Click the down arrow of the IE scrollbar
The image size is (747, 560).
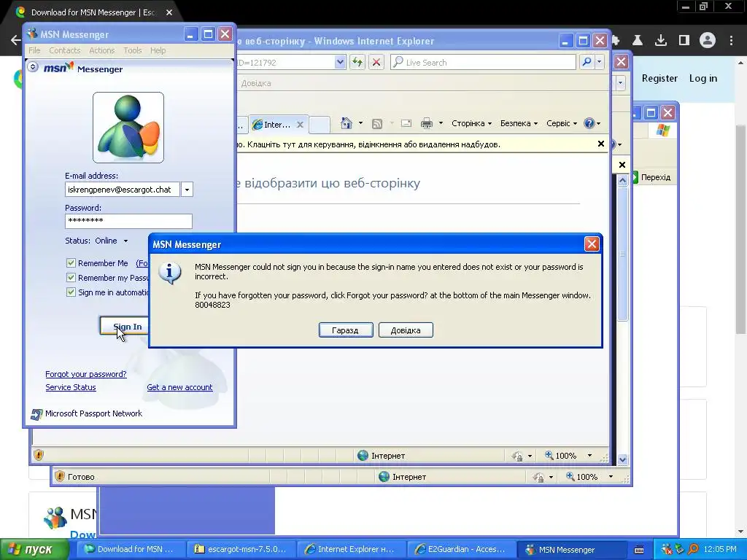click(x=622, y=459)
